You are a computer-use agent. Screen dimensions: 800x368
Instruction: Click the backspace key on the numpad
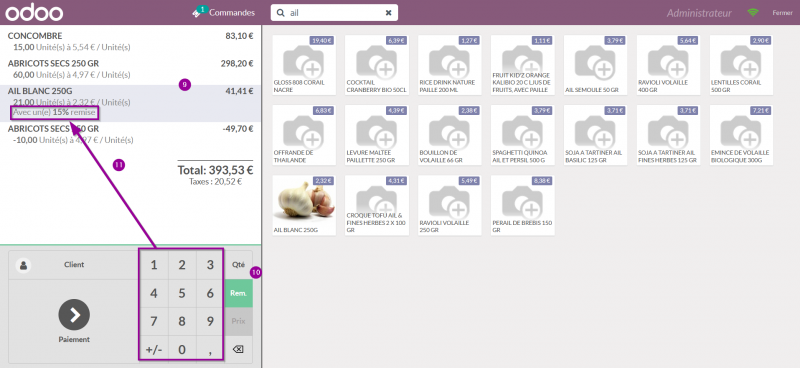[x=238, y=349]
